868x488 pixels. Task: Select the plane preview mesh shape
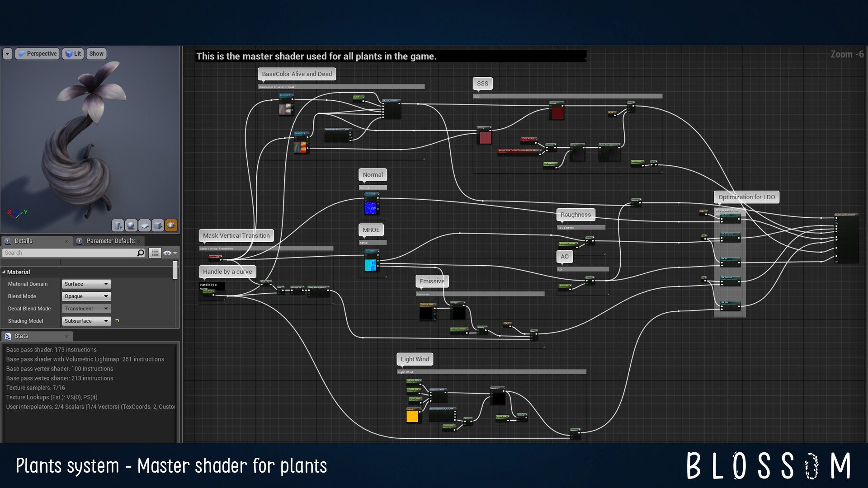coord(144,225)
